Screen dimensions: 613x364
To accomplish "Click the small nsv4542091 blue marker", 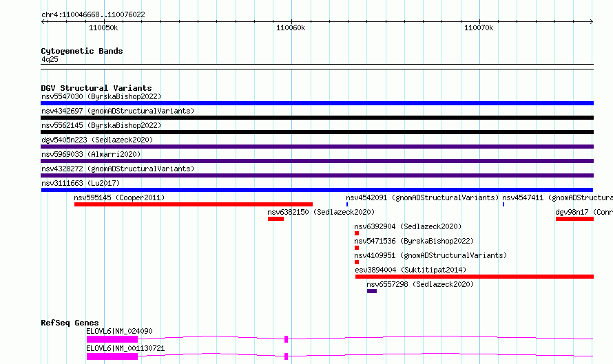I will coord(347,204).
